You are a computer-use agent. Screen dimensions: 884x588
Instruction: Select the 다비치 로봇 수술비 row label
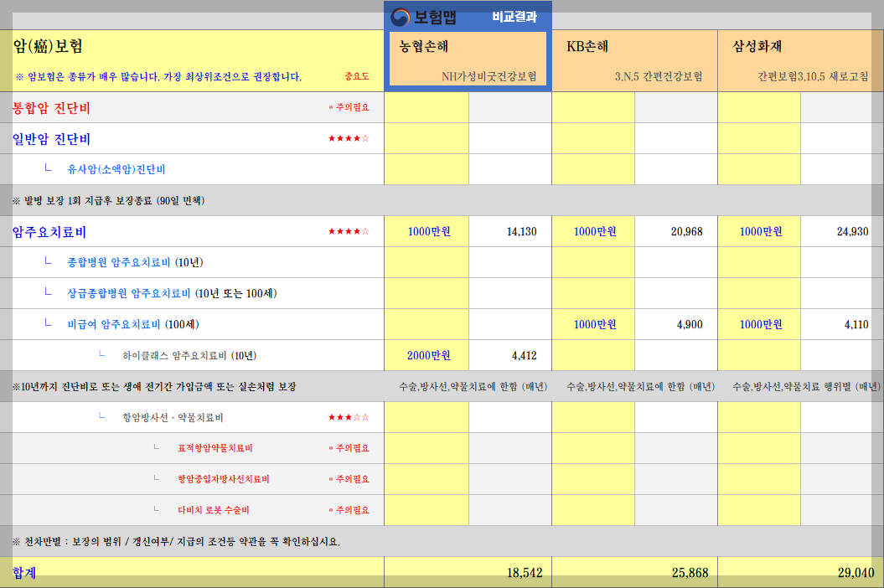point(213,510)
